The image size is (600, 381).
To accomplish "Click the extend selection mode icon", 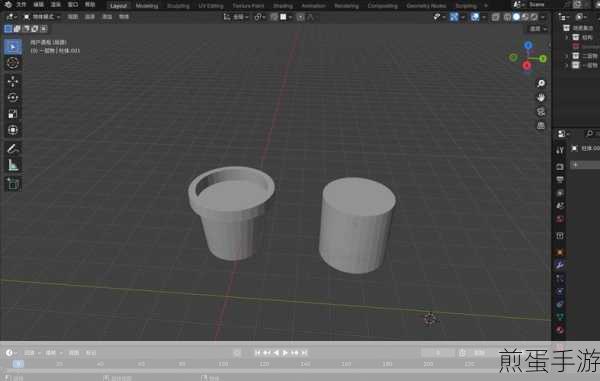I will point(17,29).
